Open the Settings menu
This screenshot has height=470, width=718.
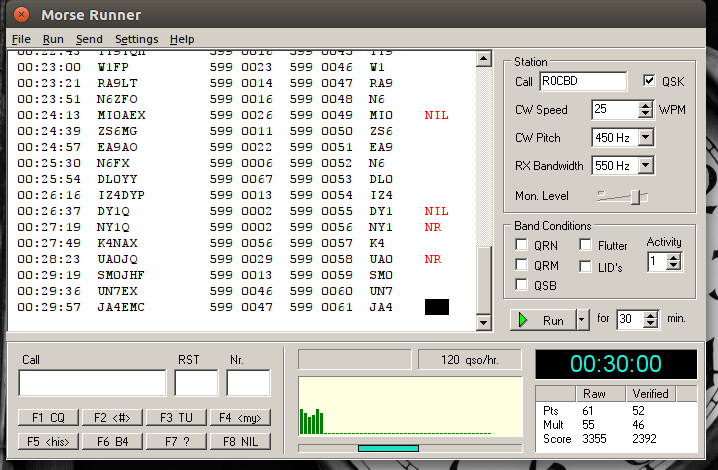pos(136,39)
